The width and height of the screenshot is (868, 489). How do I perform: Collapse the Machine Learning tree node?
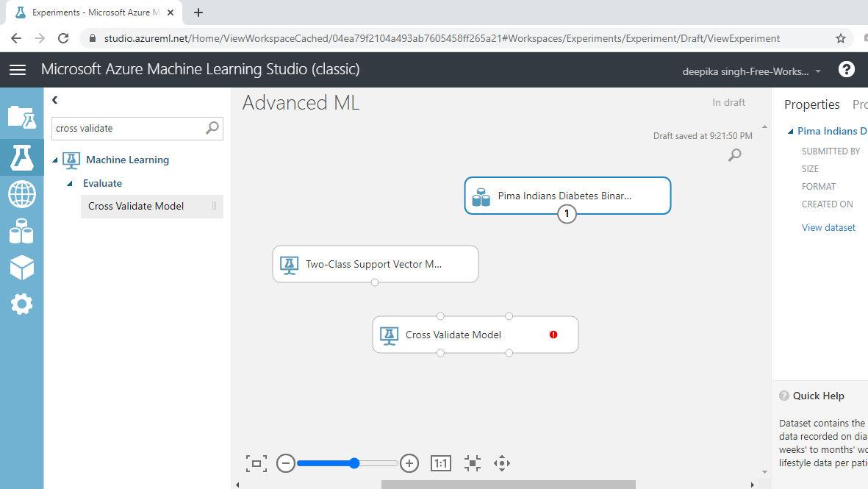pos(55,160)
